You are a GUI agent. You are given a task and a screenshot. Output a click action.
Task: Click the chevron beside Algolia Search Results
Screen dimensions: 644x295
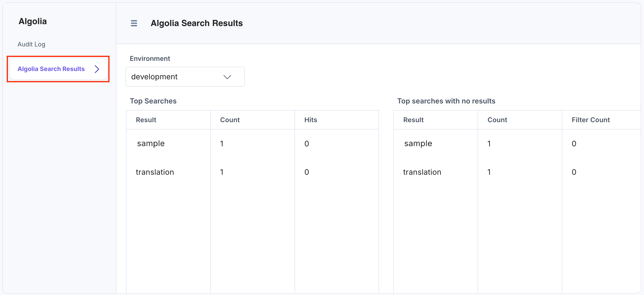97,69
